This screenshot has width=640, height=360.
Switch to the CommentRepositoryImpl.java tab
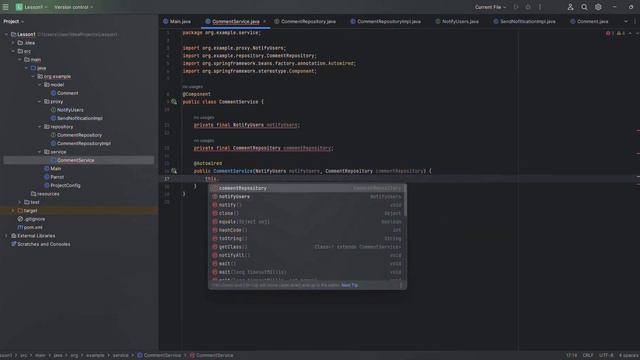385,21
